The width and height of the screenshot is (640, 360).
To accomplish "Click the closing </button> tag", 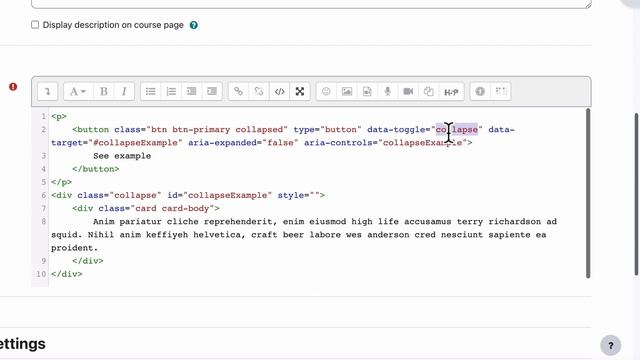I will (x=96, y=169).
